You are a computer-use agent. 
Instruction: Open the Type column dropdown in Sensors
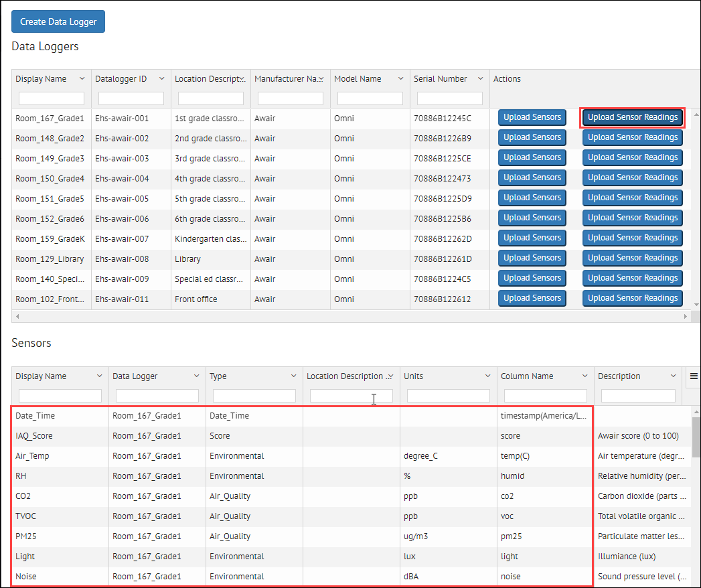pyautogui.click(x=294, y=376)
